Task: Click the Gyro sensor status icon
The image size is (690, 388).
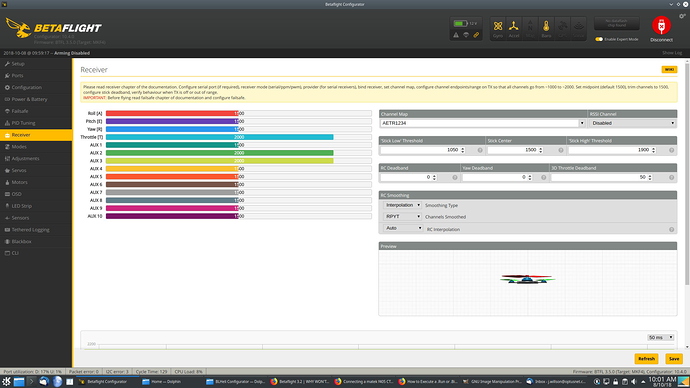Action: (498, 29)
